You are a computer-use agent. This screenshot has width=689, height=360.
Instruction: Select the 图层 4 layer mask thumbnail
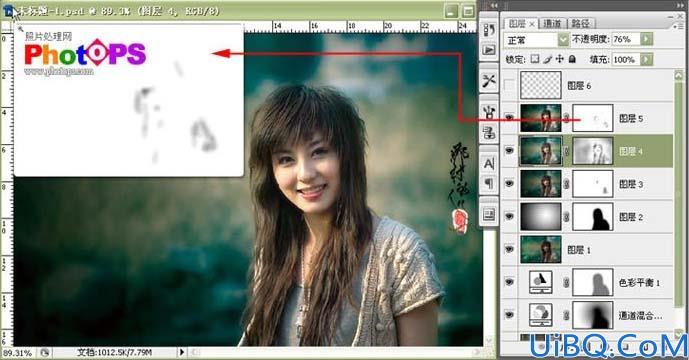[593, 151]
